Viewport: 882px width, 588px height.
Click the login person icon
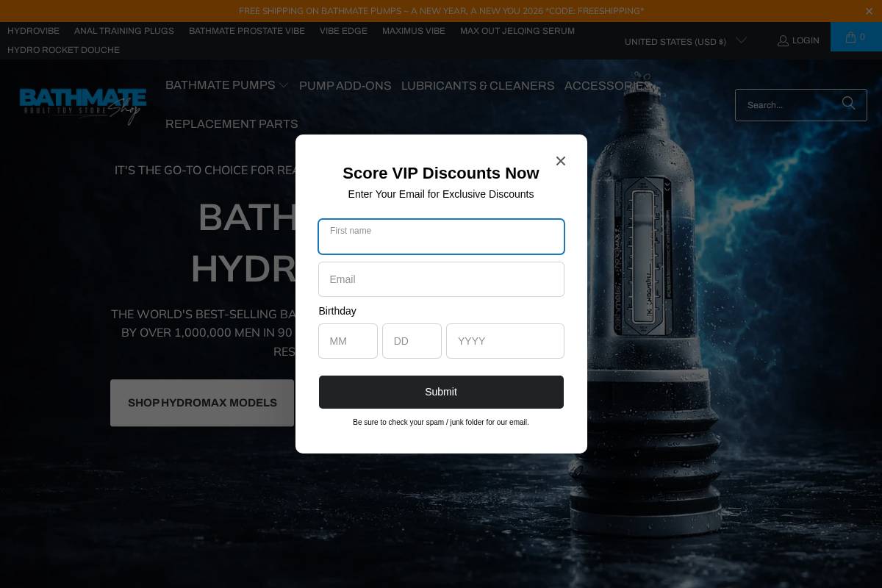[x=784, y=40]
